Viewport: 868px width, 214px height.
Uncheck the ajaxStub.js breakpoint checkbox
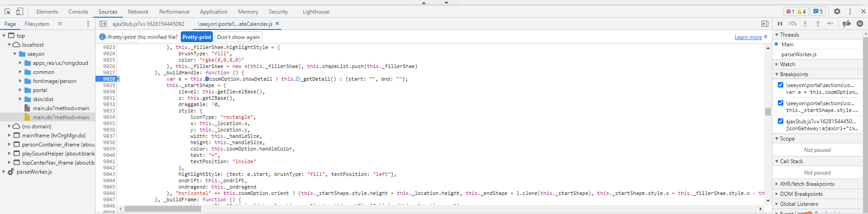pos(780,121)
